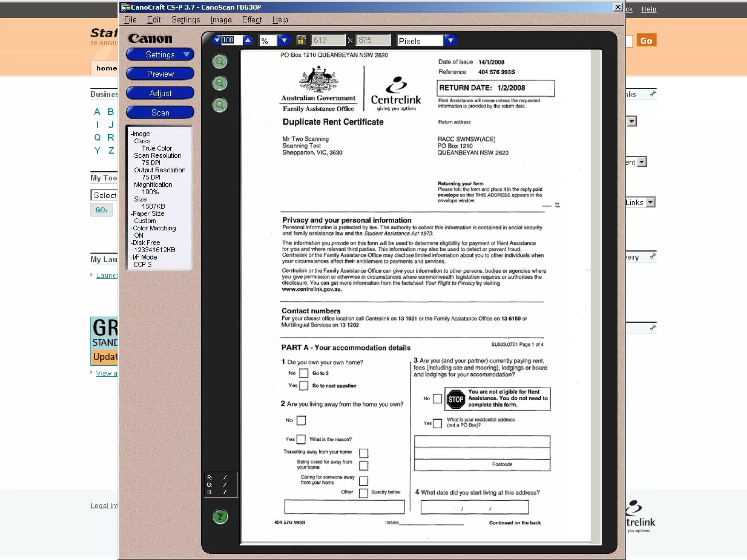
Task: Click the Pixels combo box text
Action: [x=420, y=41]
